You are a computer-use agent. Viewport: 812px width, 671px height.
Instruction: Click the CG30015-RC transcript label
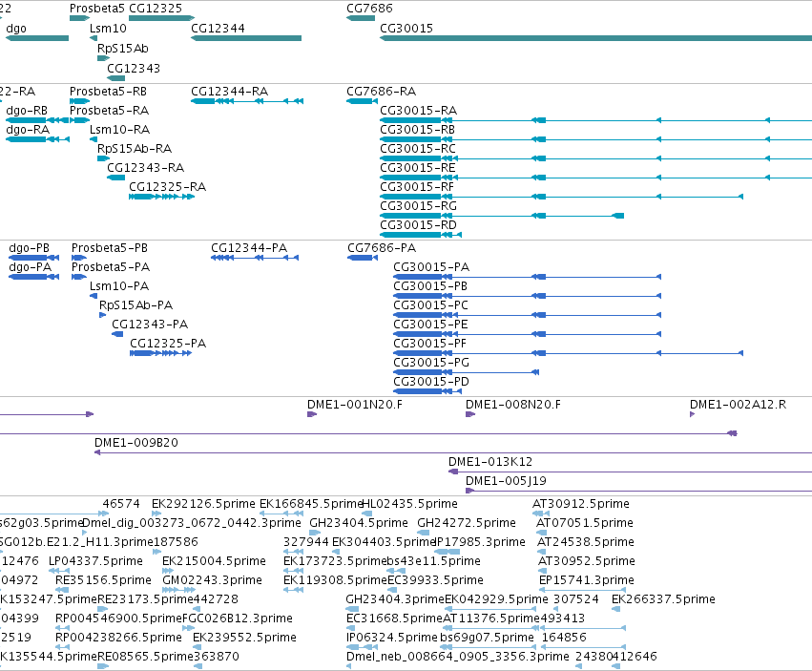pos(418,149)
